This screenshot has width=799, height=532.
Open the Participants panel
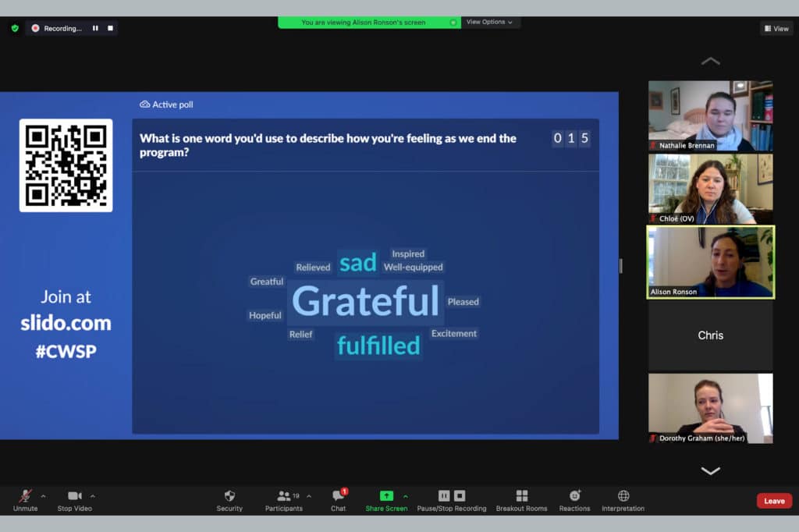285,496
